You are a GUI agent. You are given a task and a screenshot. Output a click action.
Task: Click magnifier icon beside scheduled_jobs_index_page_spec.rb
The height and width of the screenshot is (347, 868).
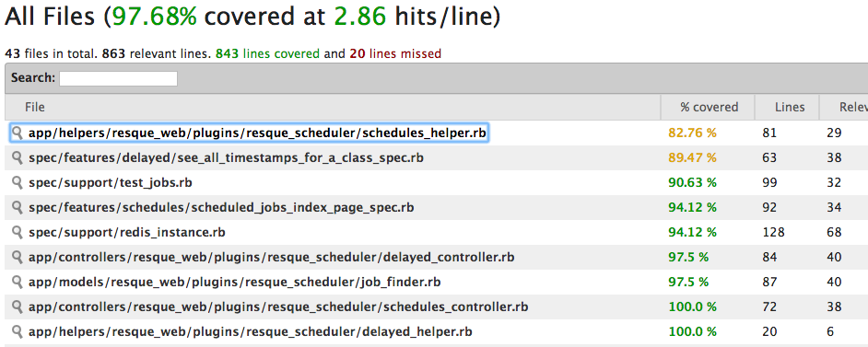[x=18, y=207]
